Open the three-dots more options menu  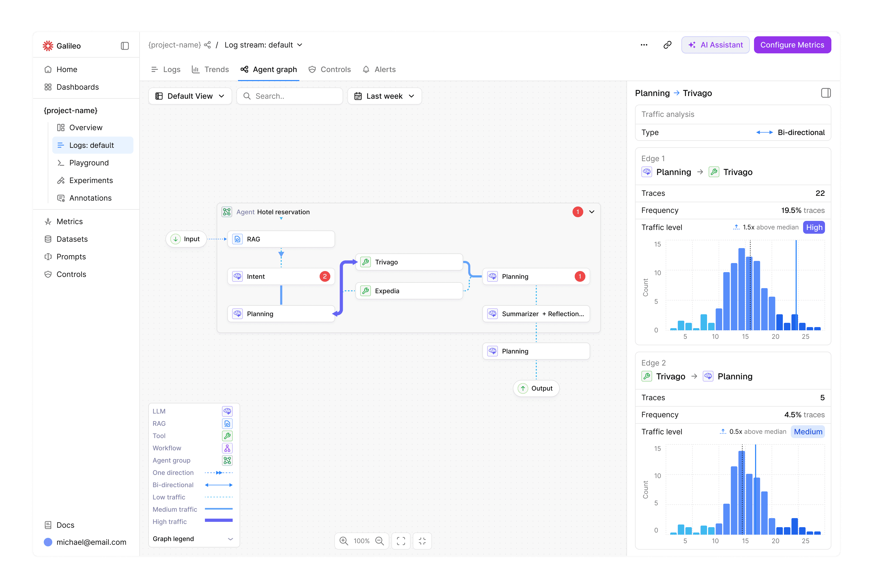[644, 45]
